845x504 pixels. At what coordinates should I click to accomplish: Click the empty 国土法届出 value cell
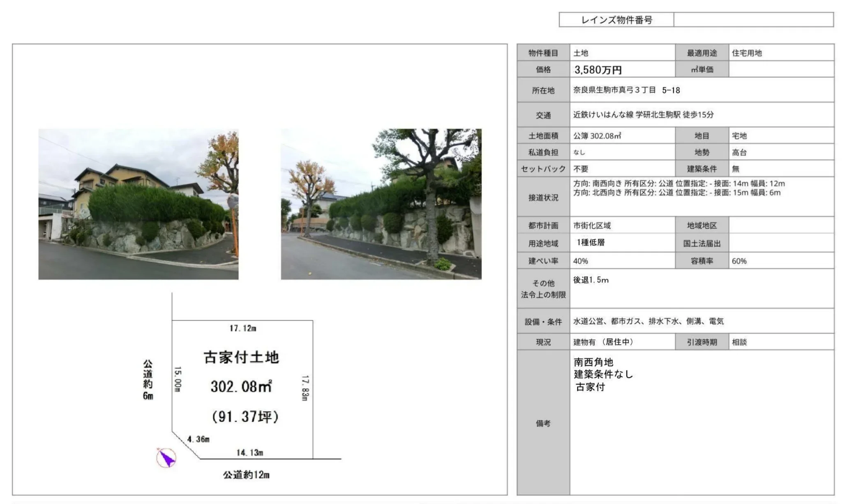coord(781,243)
